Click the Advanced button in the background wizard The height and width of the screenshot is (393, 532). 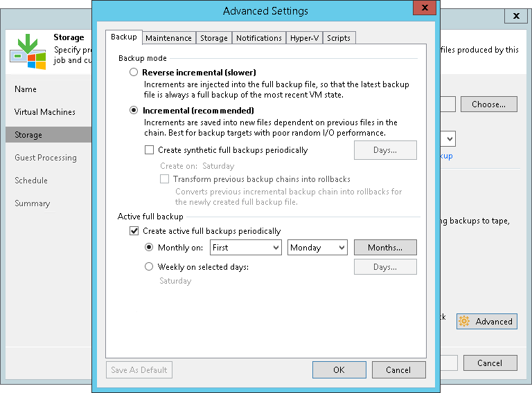click(486, 321)
